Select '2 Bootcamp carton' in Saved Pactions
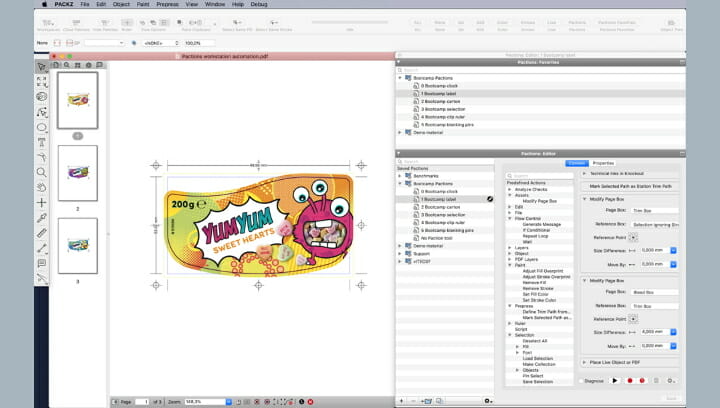720x408 pixels. point(440,207)
